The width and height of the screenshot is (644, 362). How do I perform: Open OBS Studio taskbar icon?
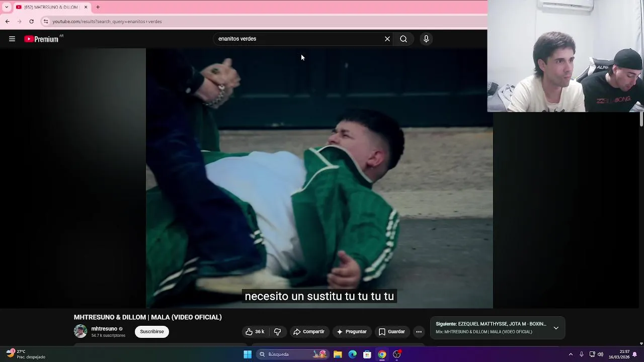397,354
